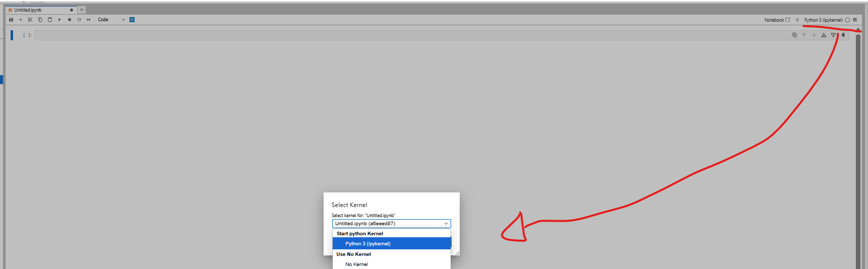This screenshot has width=868, height=269.
Task: Toggle the debugger bug icon
Action: 797,20
